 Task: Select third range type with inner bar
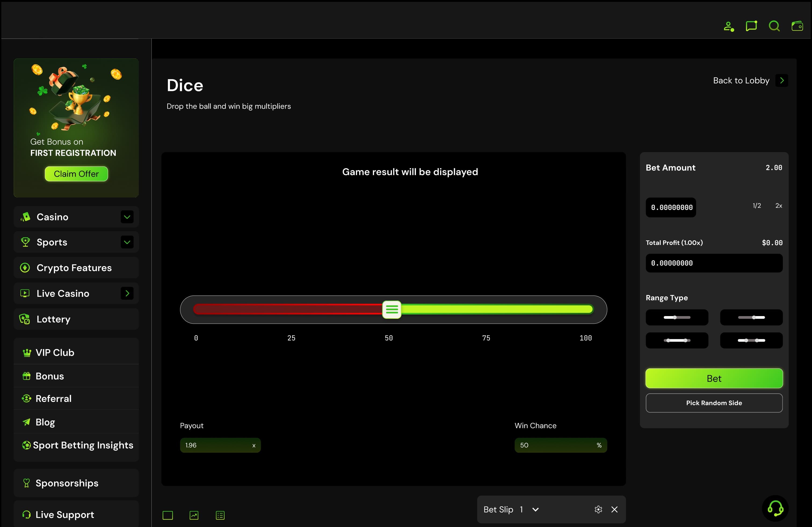click(677, 340)
